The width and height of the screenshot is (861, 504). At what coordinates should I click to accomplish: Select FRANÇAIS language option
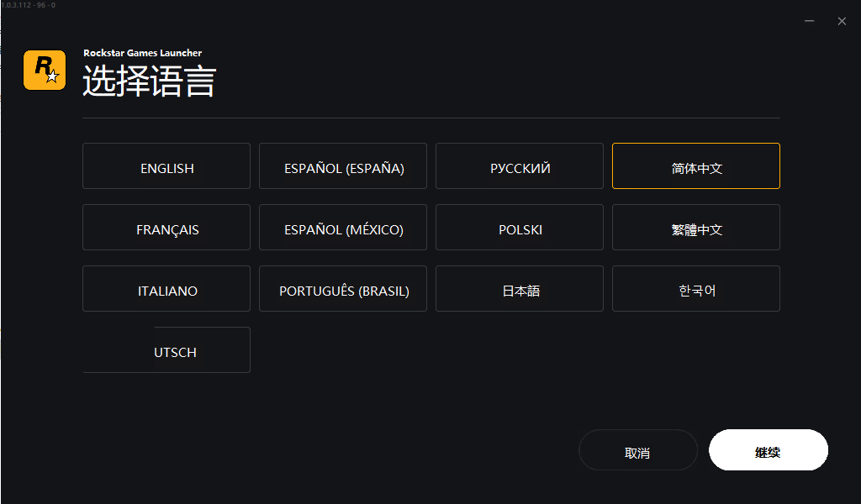click(166, 228)
